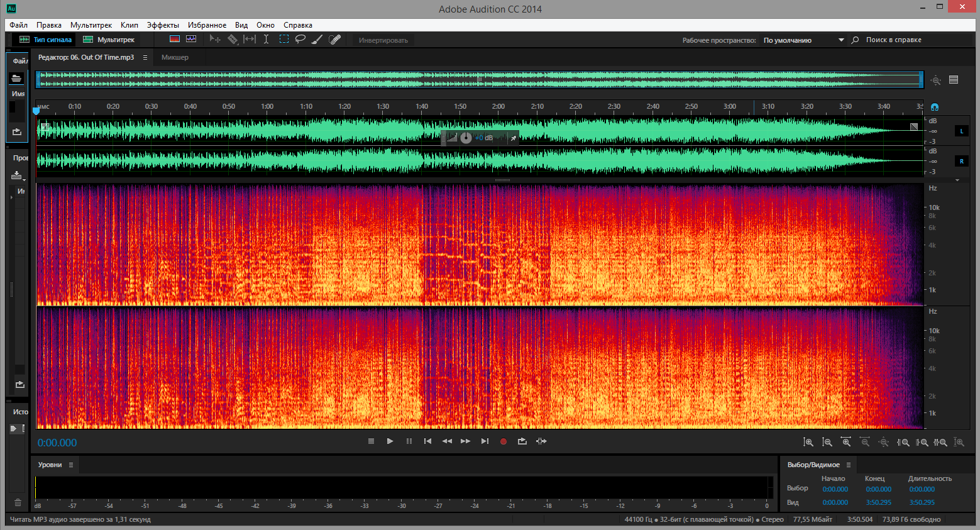Switch to the Waveform (Тип сигнала) view
Viewport: 980px width, 530px height.
point(45,40)
